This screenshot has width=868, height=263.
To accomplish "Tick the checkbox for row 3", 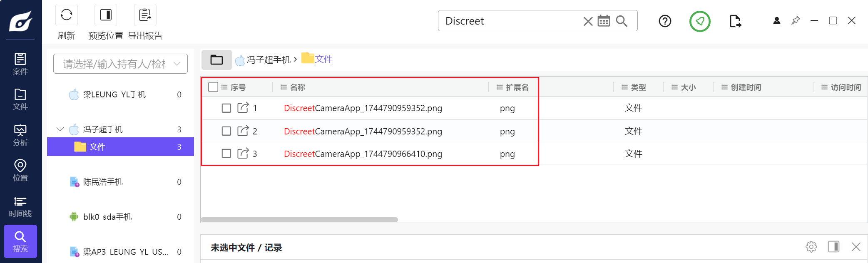I will pos(226,154).
